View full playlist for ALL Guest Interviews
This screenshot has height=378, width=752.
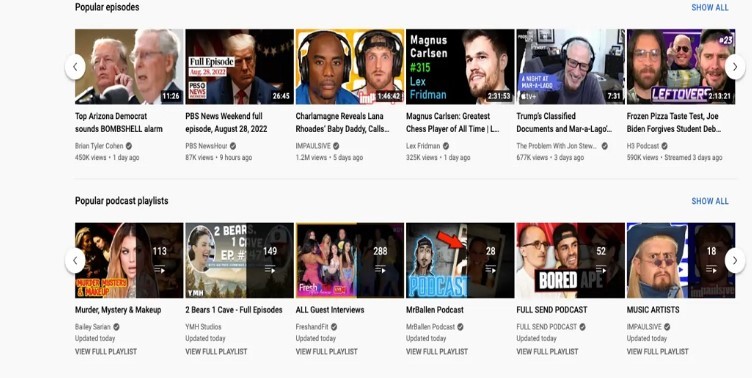pos(326,352)
